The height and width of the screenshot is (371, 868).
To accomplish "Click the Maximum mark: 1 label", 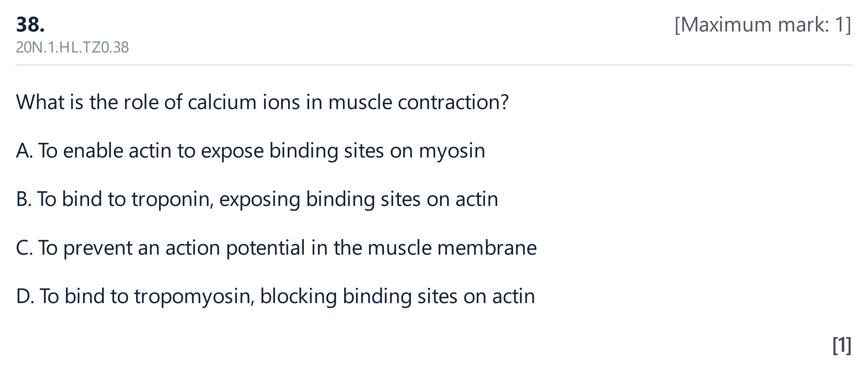I will 763,25.
